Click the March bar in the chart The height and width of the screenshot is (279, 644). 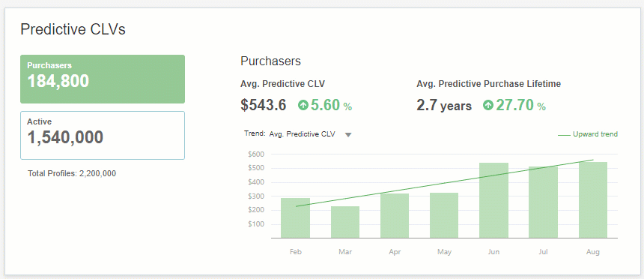[345, 222]
